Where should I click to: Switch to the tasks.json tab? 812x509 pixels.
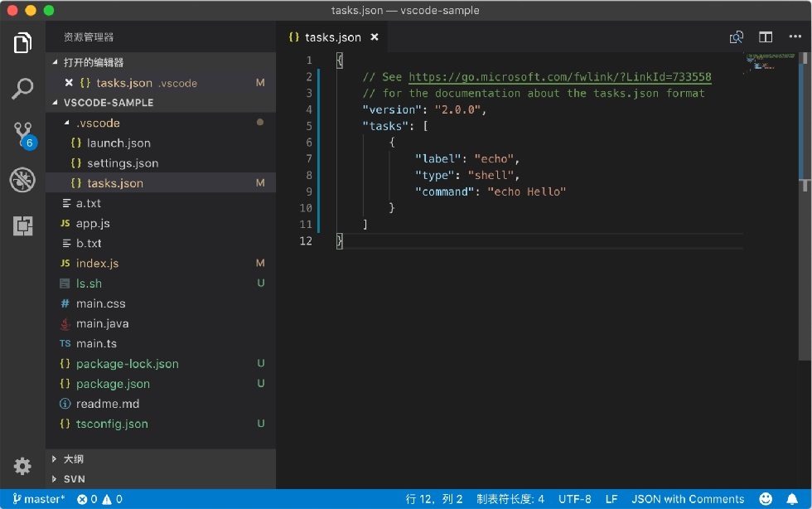333,37
